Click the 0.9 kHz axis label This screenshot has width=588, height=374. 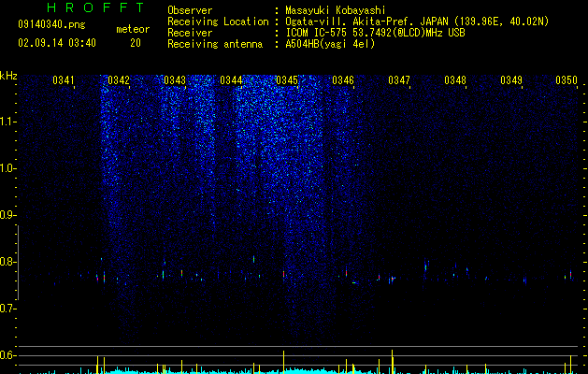(7, 215)
